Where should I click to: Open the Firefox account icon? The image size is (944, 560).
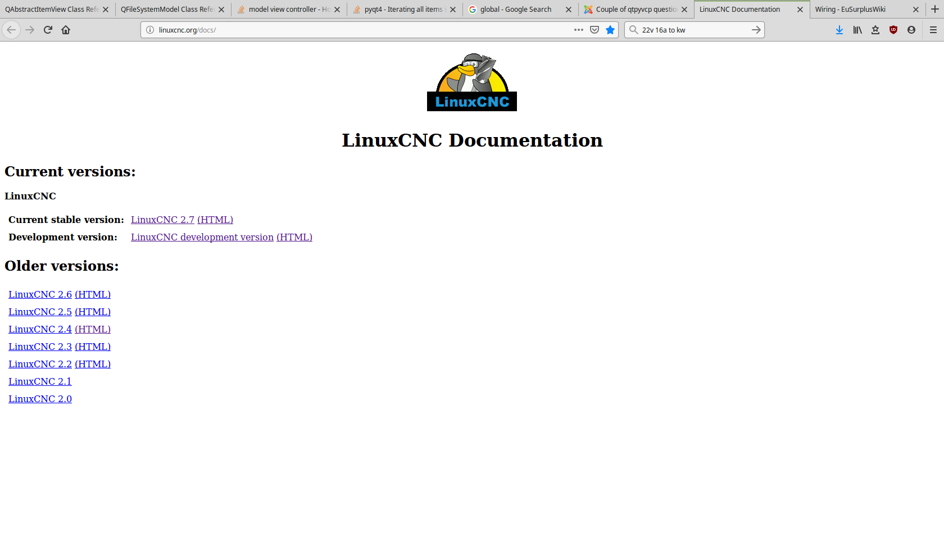click(911, 30)
